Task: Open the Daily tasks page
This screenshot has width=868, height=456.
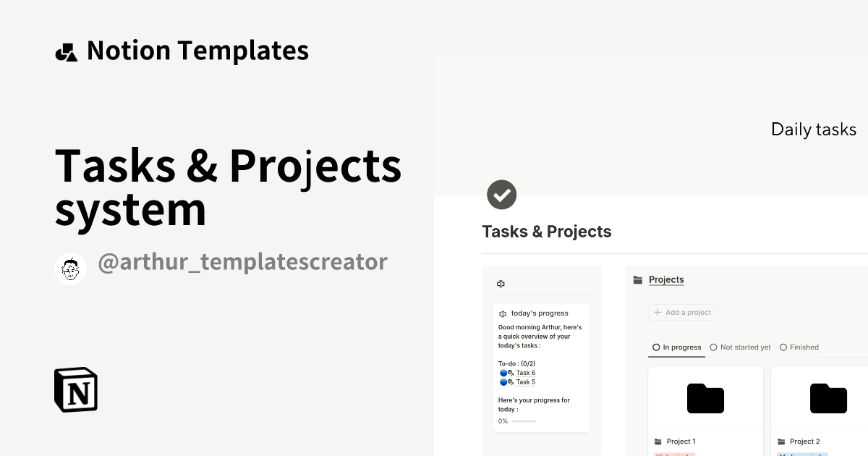Action: tap(814, 129)
